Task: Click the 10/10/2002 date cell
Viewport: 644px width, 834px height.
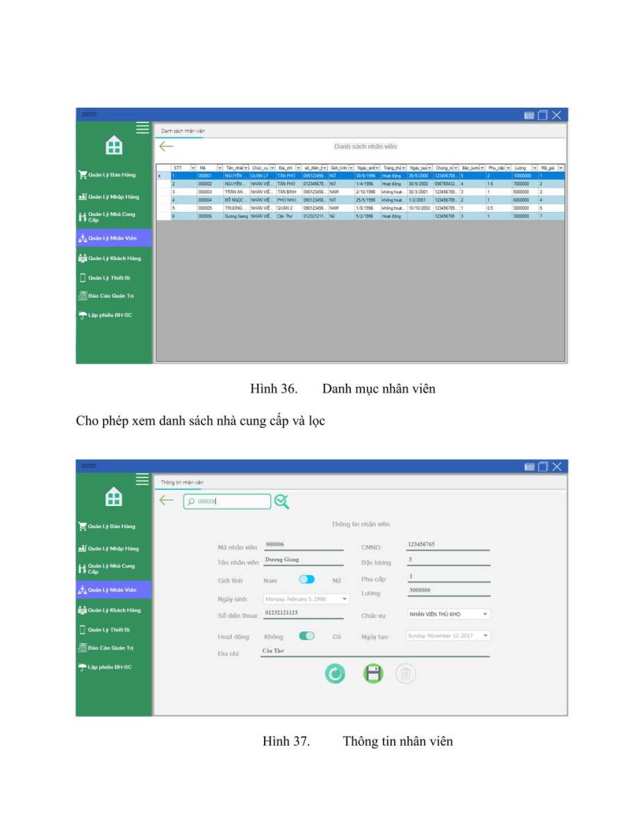Action: click(x=420, y=207)
